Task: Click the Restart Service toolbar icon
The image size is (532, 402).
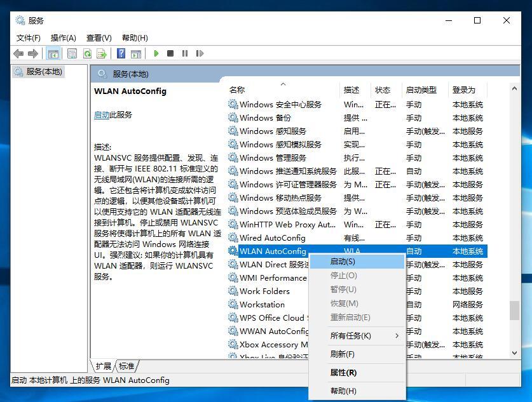Action: (200, 54)
